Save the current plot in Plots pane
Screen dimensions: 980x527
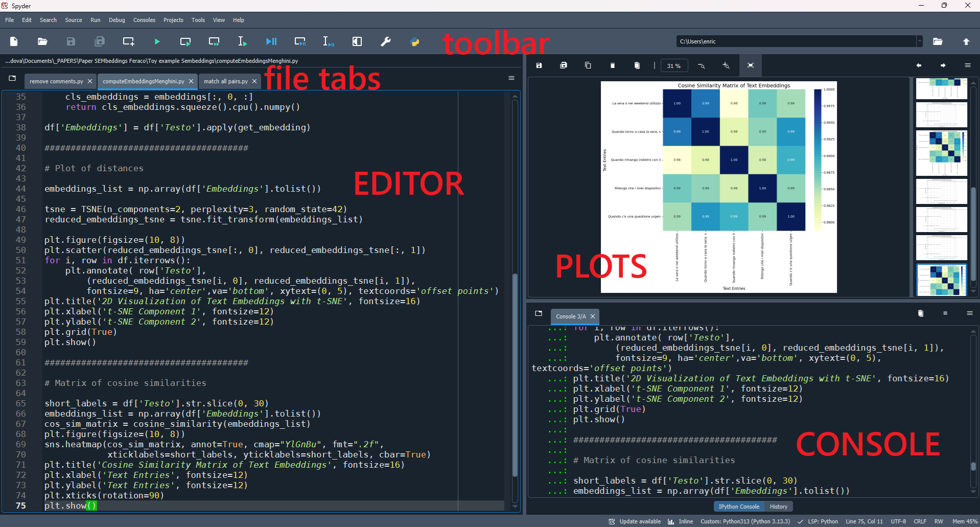coord(539,65)
